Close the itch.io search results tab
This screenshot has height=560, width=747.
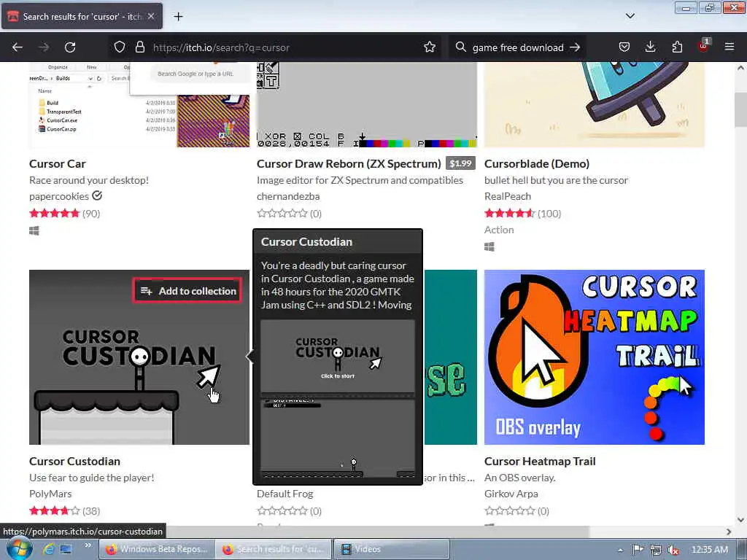click(x=151, y=16)
